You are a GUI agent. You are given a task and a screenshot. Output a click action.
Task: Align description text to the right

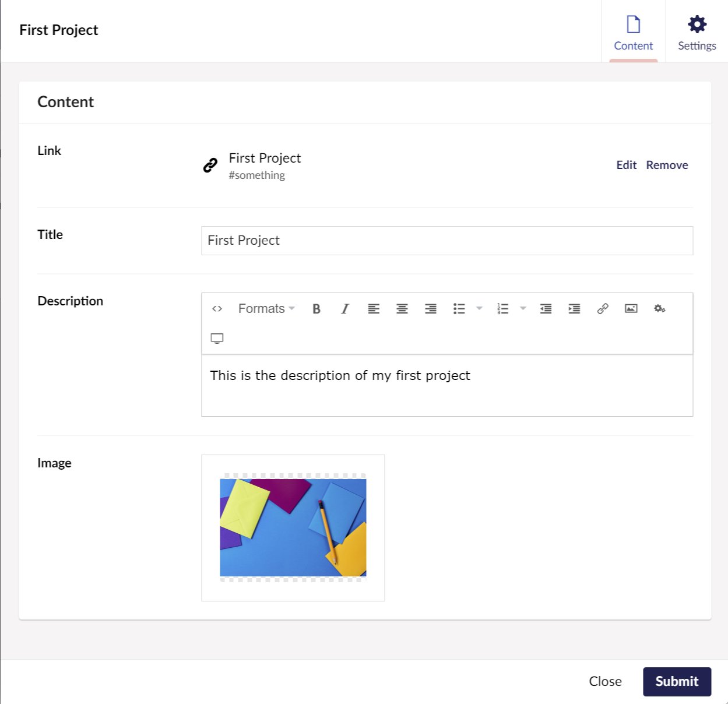pos(431,309)
